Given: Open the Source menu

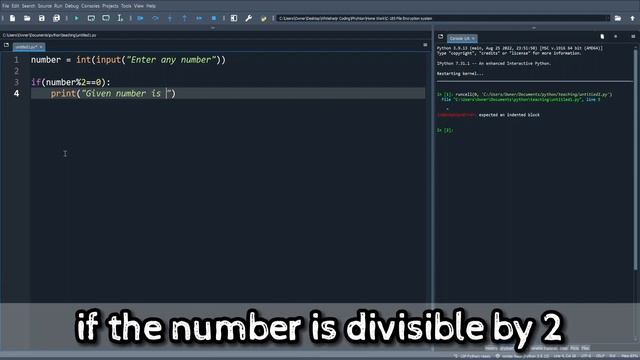Looking at the screenshot, I should [44, 6].
